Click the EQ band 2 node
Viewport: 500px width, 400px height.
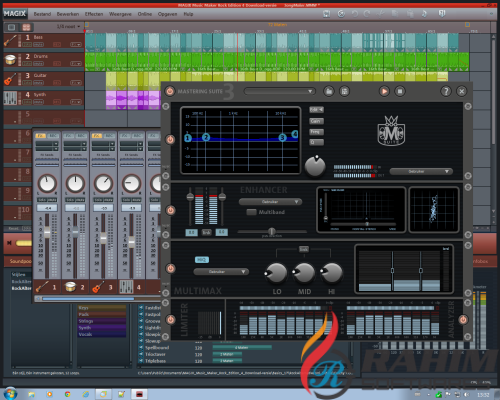(206, 137)
